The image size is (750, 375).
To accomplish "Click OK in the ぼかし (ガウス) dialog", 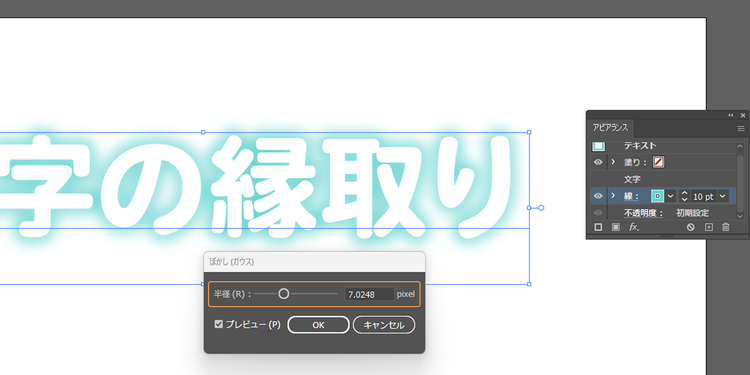I will pos(319,325).
